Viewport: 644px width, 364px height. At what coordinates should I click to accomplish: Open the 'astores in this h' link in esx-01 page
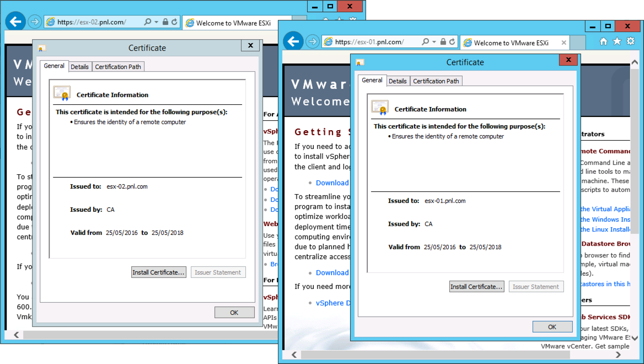pos(605,284)
